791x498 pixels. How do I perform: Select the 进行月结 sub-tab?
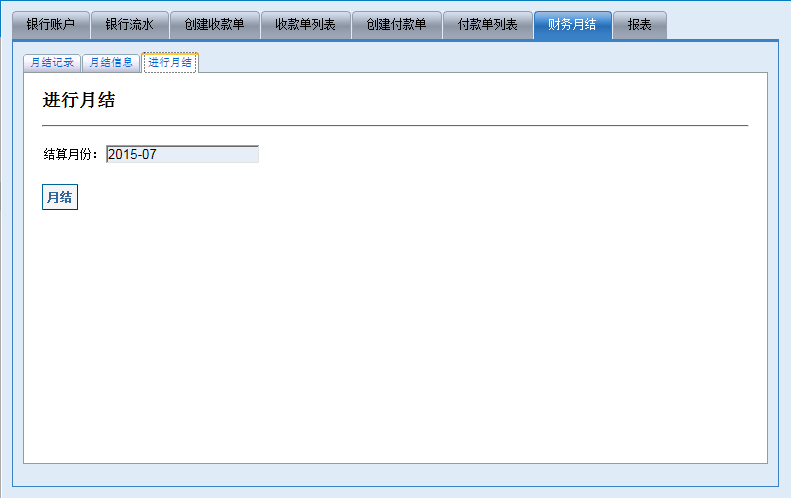click(170, 63)
